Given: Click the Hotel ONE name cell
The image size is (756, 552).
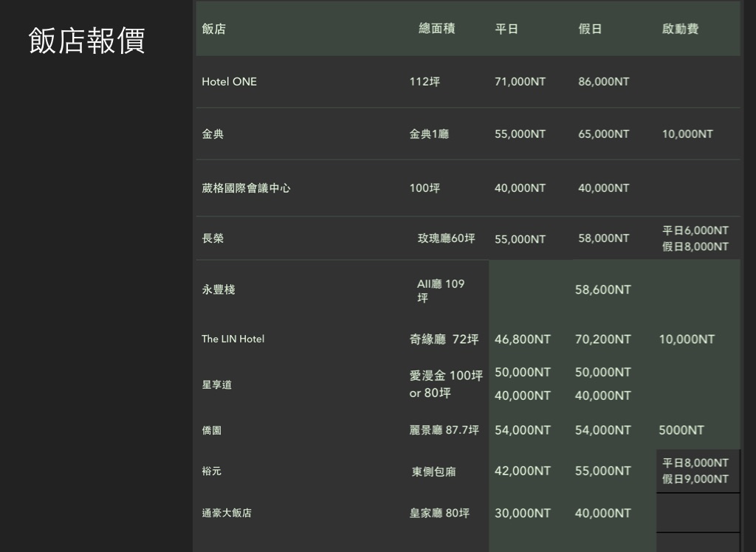Looking at the screenshot, I should pyautogui.click(x=230, y=82).
